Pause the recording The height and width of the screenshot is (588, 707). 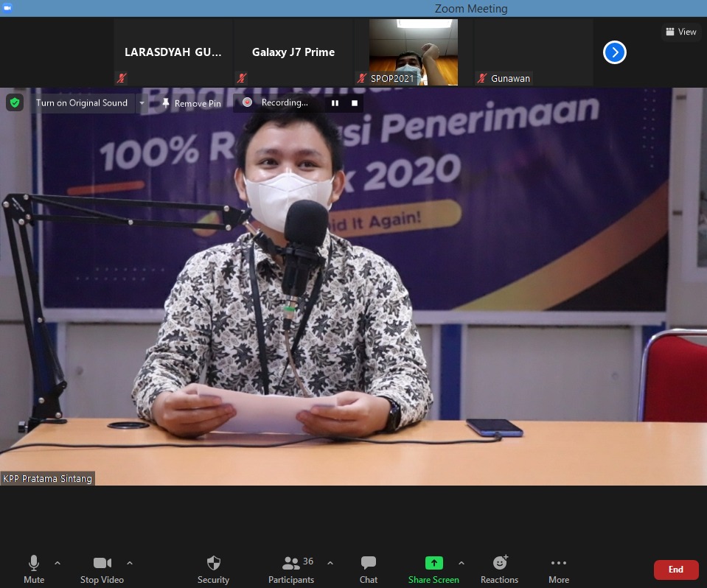335,103
